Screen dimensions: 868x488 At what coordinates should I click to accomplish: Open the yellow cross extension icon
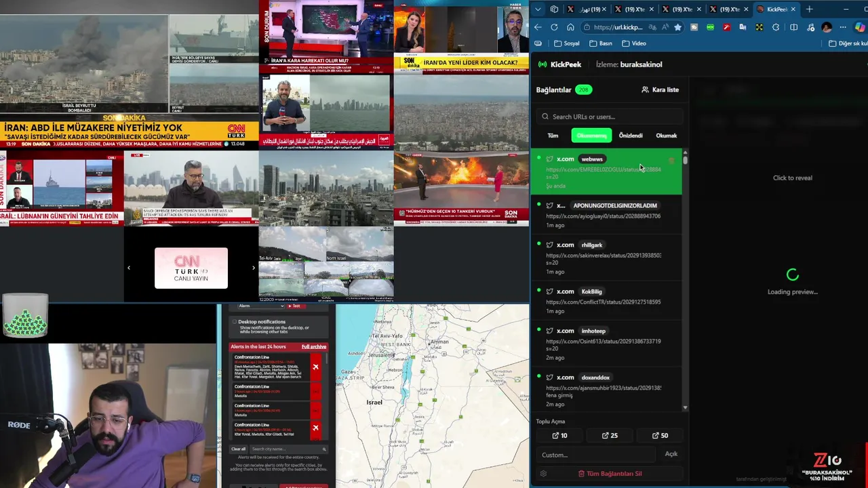759,27
